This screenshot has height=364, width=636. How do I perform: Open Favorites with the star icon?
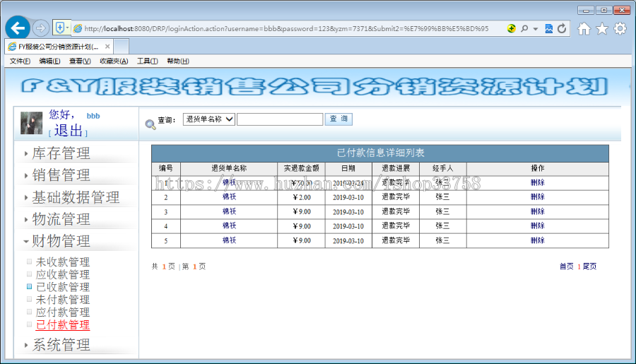[x=602, y=29]
